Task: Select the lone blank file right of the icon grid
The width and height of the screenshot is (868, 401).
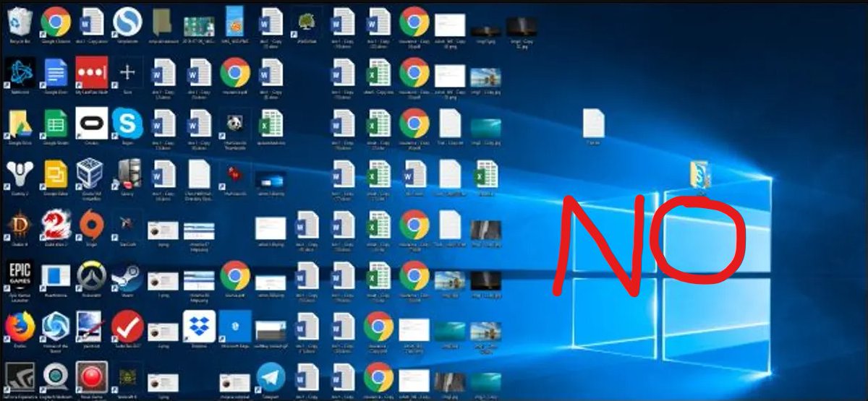Action: tap(593, 124)
